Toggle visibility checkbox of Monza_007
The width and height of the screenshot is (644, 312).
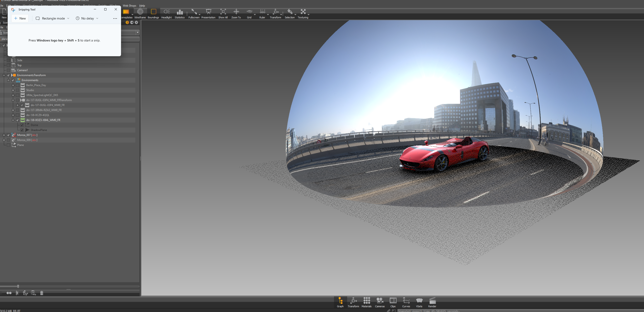(x=9, y=135)
